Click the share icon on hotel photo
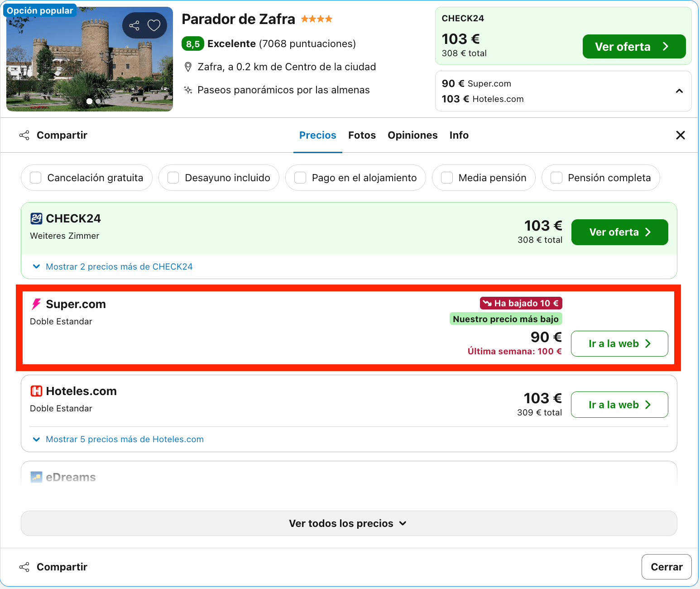Image resolution: width=700 pixels, height=589 pixels. point(134,25)
